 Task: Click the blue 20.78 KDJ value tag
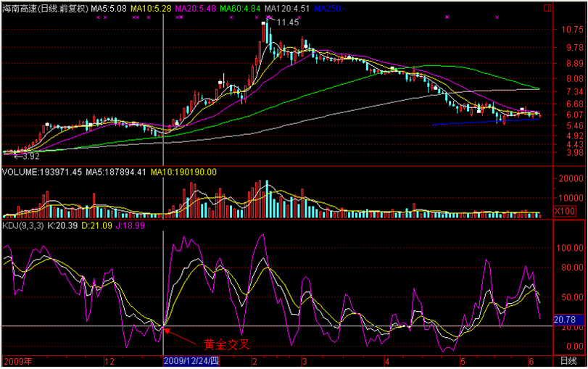566,319
